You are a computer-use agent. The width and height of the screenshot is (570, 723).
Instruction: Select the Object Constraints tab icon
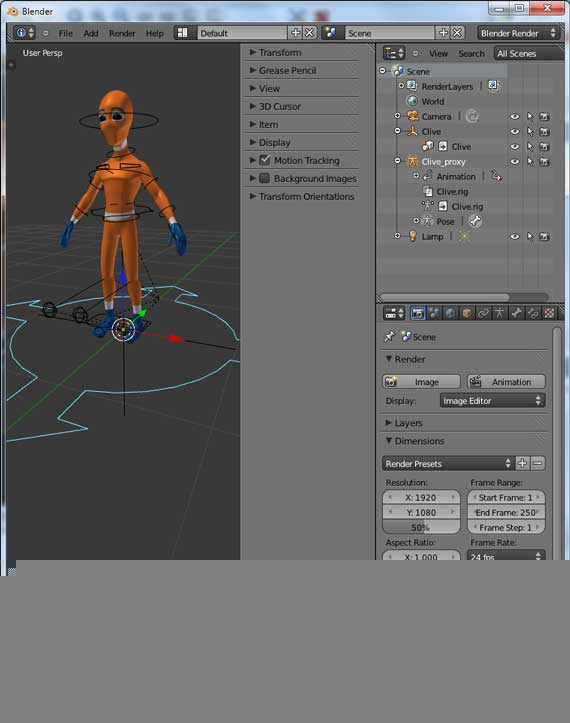(483, 314)
